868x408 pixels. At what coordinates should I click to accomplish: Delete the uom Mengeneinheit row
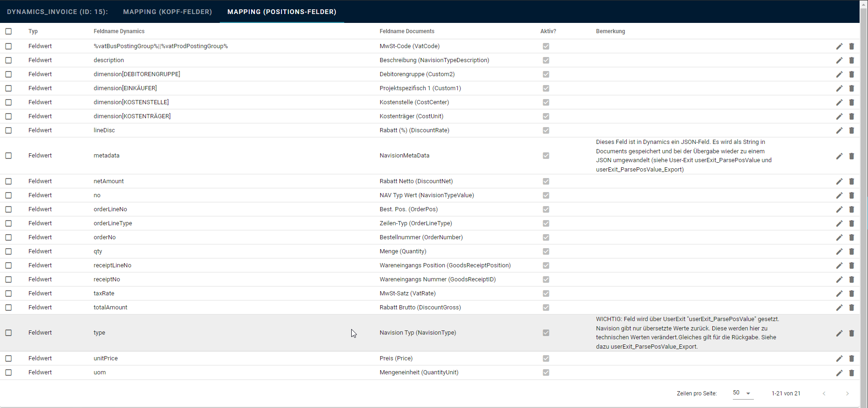[852, 372]
